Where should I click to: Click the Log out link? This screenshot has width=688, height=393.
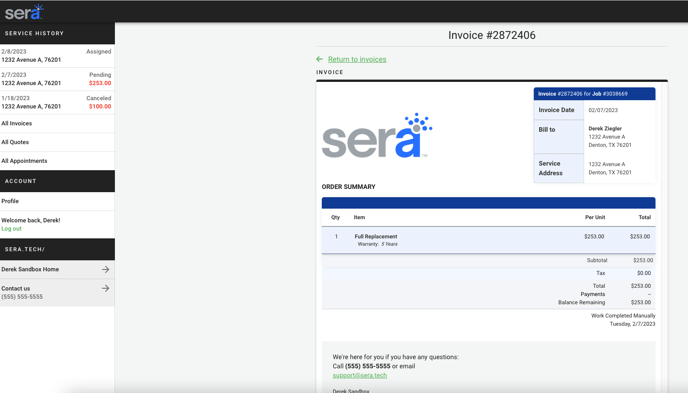coord(11,229)
